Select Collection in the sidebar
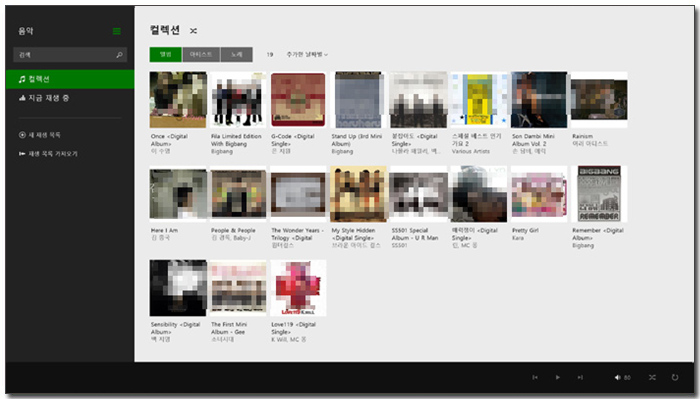700x399 pixels. tap(70, 79)
